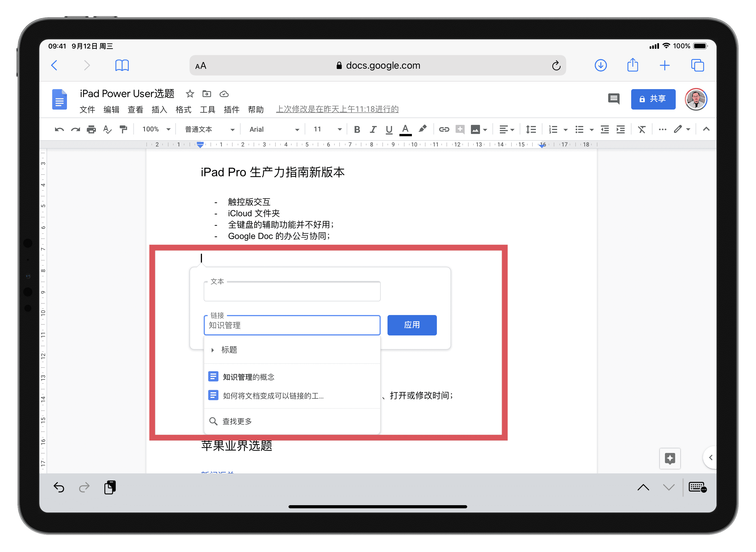Expand the 标题 headings section
The height and width of the screenshot is (552, 756).
pos(292,350)
